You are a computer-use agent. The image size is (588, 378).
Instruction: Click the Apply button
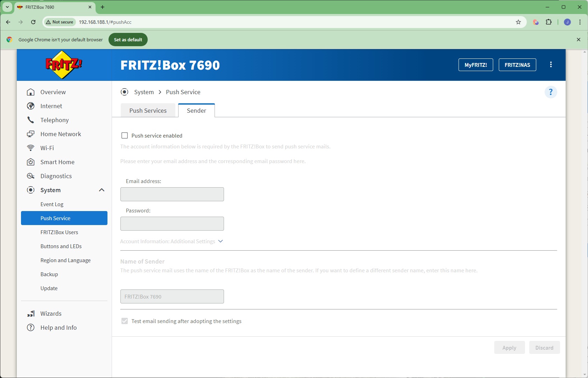click(x=509, y=348)
